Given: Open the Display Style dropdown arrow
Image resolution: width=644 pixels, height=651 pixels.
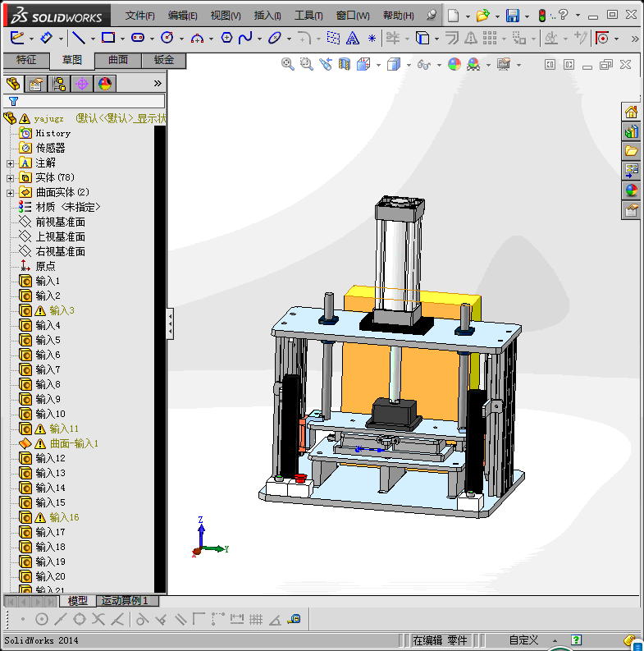Looking at the screenshot, I should [x=409, y=65].
